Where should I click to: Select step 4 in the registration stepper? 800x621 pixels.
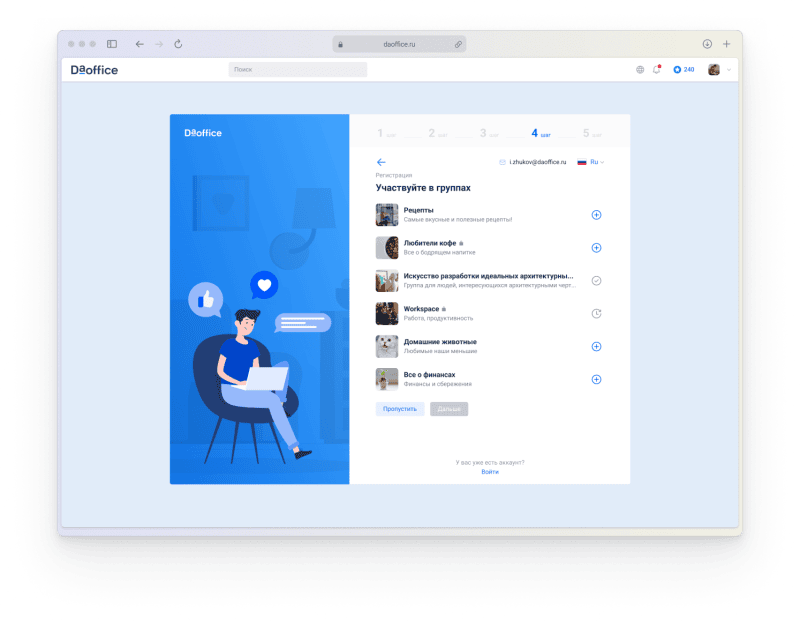pyautogui.click(x=533, y=131)
